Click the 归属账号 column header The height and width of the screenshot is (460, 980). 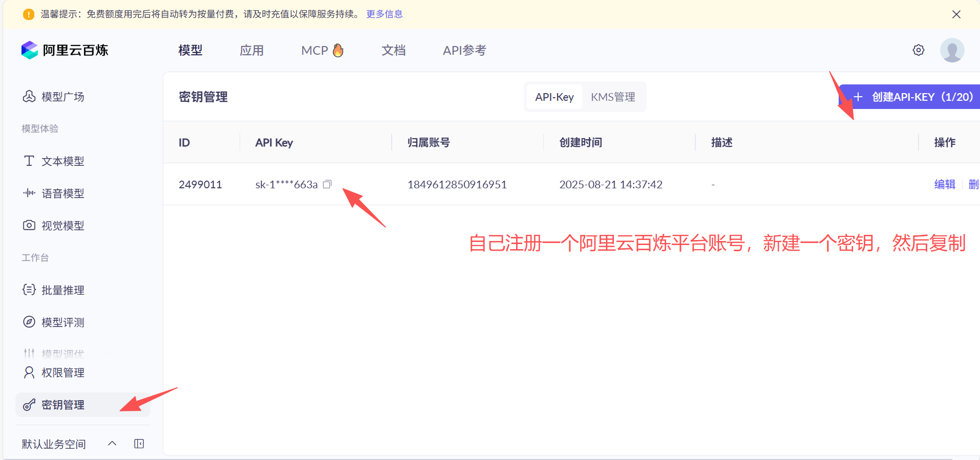point(429,142)
